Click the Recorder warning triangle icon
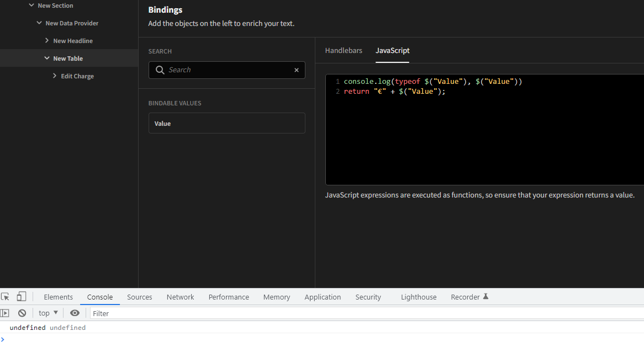 coord(486,296)
